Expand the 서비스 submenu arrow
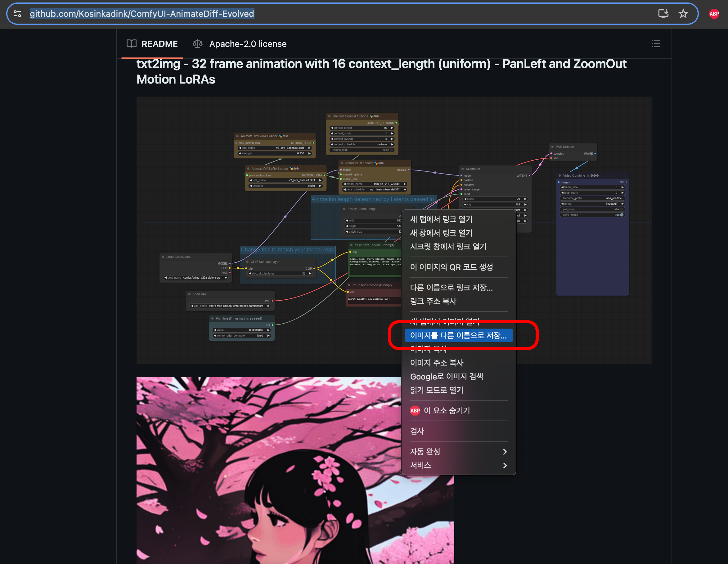Viewport: 728px width, 564px height. [x=504, y=465]
